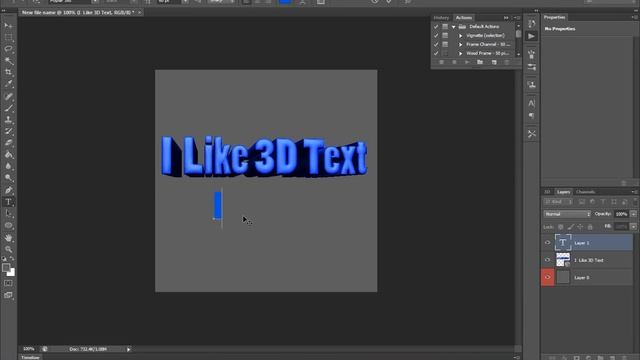Click the blue text color swatch in options bar

click(285, 2)
